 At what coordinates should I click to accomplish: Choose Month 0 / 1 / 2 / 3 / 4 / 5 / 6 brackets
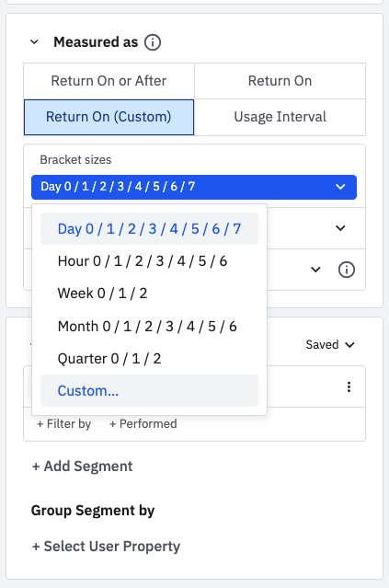[x=149, y=327]
